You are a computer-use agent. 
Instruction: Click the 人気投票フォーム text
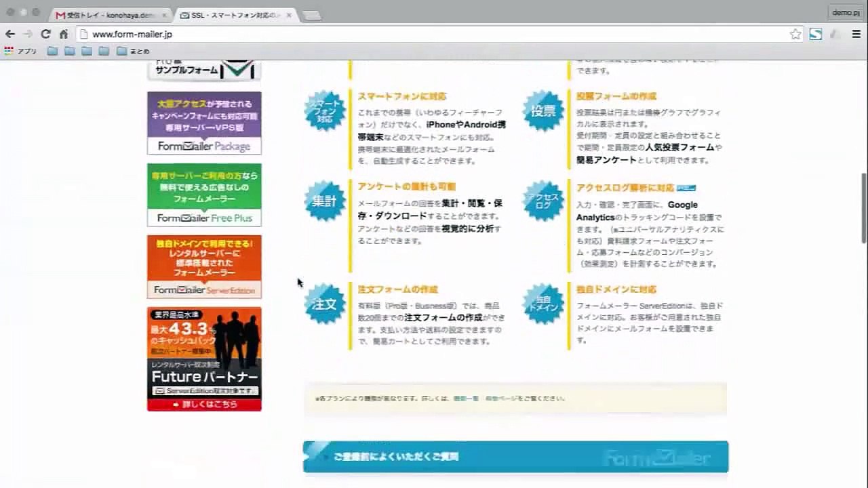(679, 147)
